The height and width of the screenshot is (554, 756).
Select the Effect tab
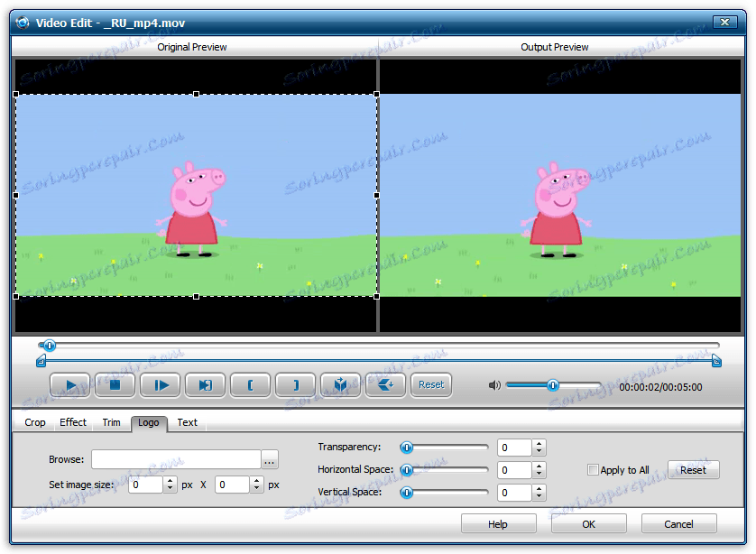point(72,422)
